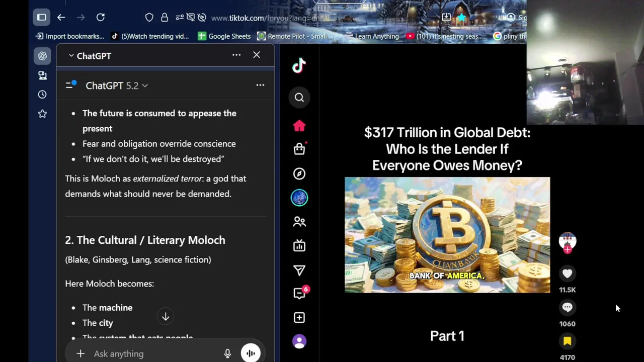Click the 11.5K likes count
This screenshot has width=644, height=362.
point(568,290)
